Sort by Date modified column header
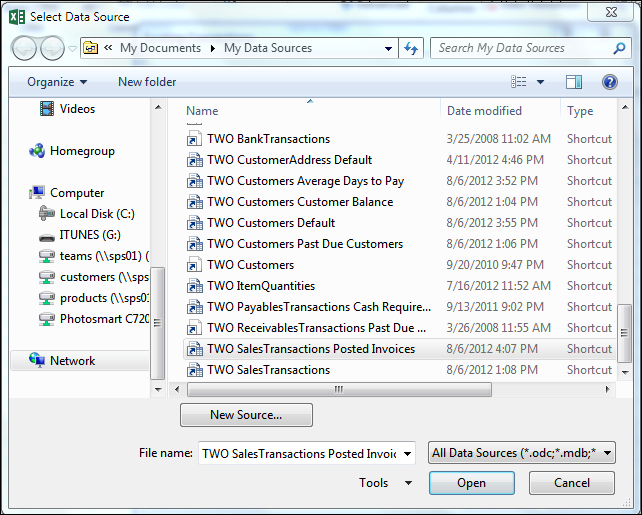642x515 pixels. pyautogui.click(x=484, y=111)
